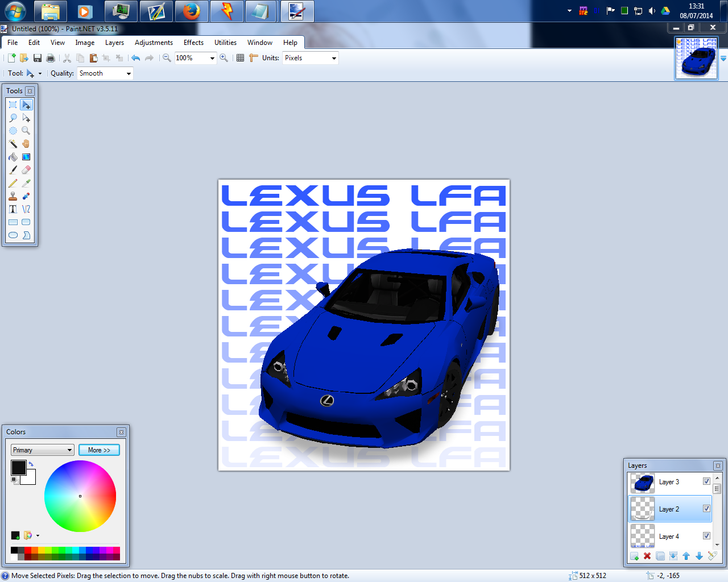Click the secondary white color swatch

30,479
